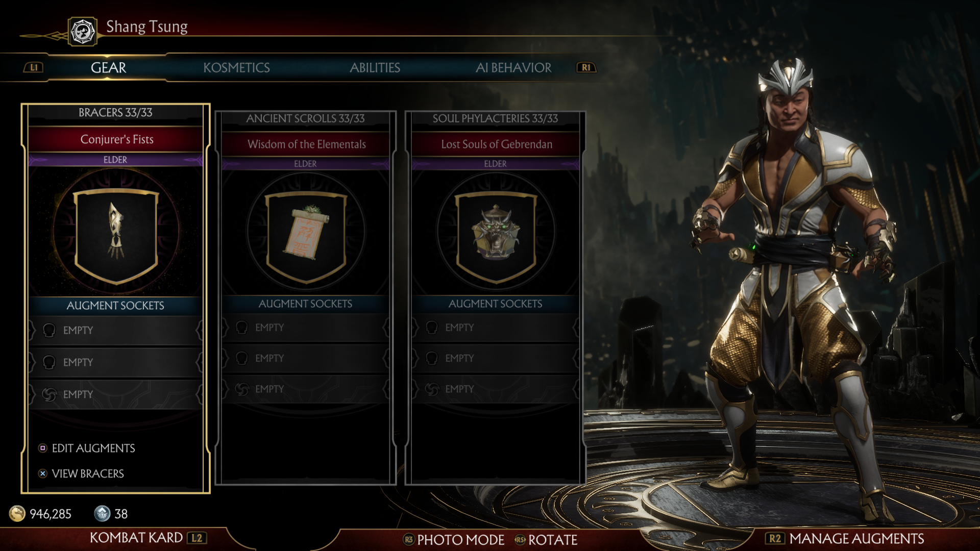Viewport: 980px width, 551px height.
Task: Click the gold koin currency icon
Action: 17,514
